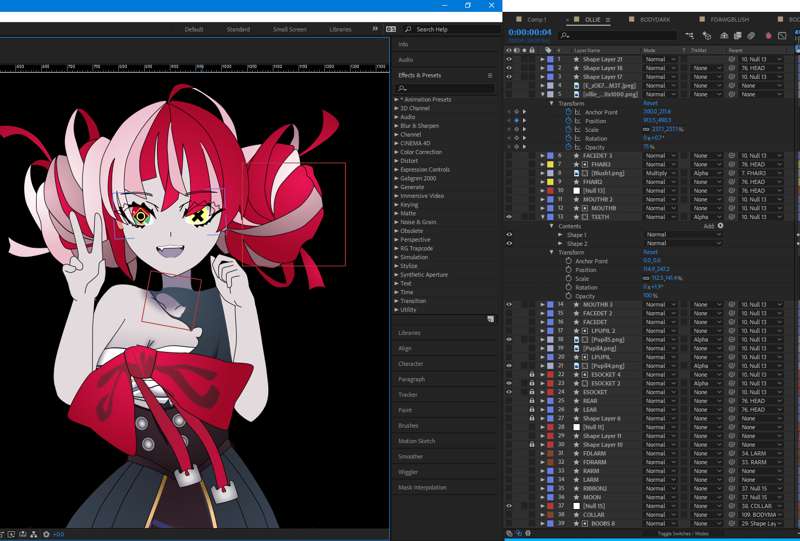Click the Opacity stopwatch under layer 5

[567, 147]
